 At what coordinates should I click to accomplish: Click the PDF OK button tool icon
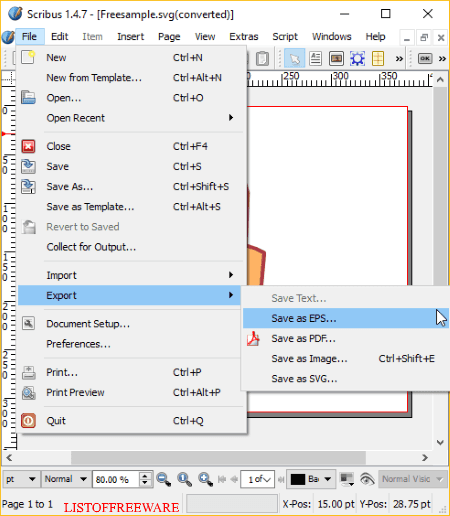click(x=425, y=59)
